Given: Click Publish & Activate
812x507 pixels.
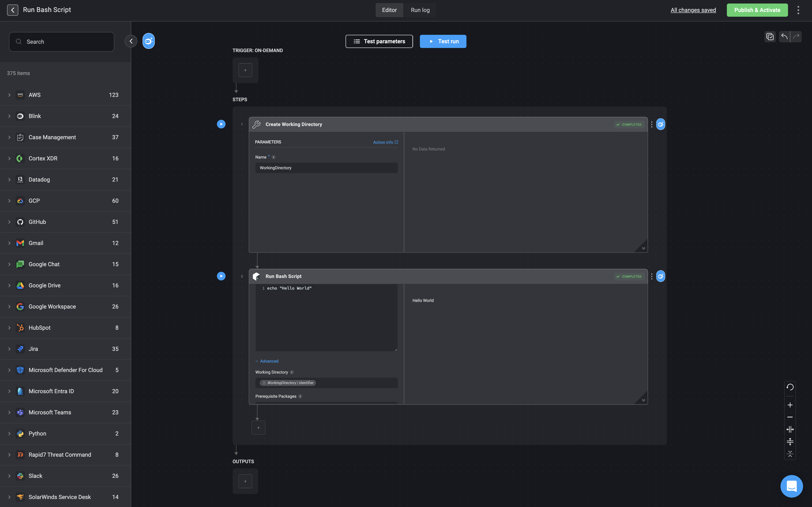Looking at the screenshot, I should (x=757, y=10).
